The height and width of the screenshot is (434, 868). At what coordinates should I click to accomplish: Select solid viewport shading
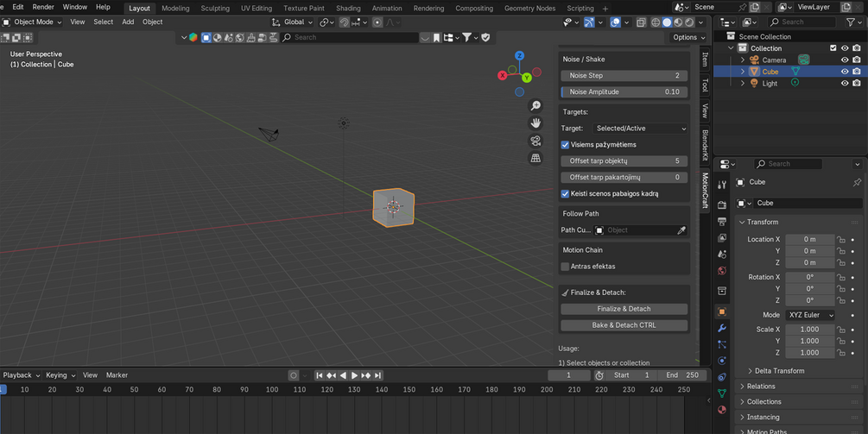(667, 22)
